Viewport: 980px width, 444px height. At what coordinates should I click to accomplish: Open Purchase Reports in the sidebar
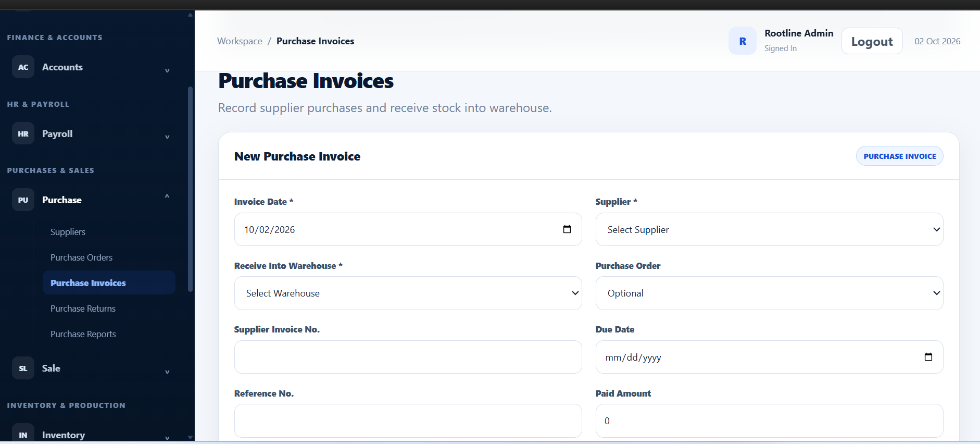(83, 334)
